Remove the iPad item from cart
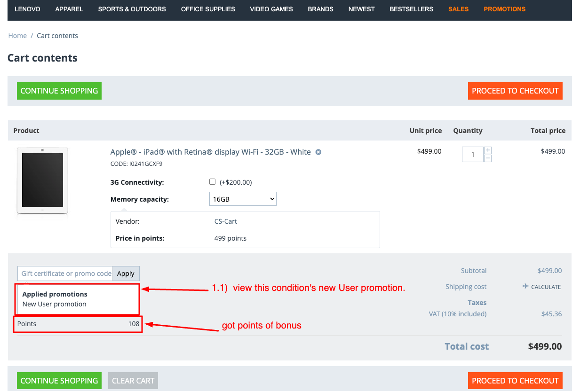The width and height of the screenshot is (588, 391). pos(318,152)
